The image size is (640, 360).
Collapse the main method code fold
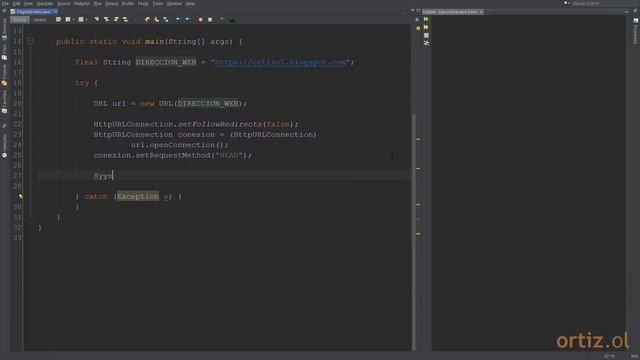click(x=30, y=41)
